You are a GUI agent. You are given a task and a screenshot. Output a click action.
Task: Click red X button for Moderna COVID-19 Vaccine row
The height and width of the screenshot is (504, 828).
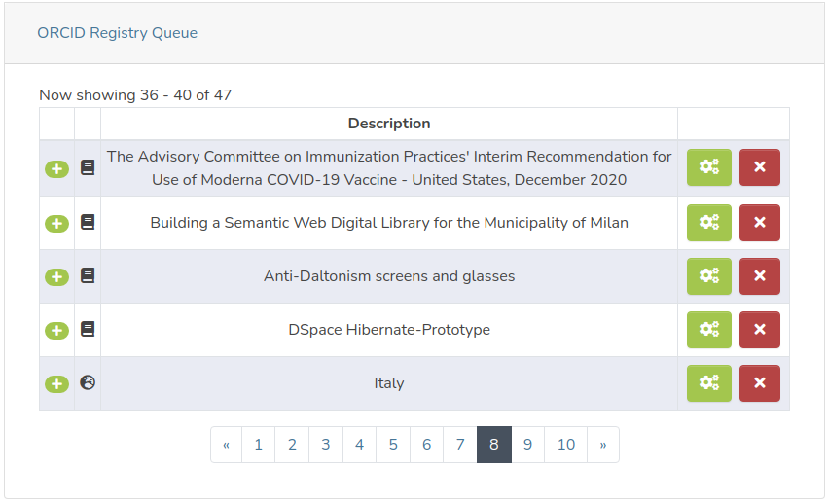pyautogui.click(x=759, y=167)
